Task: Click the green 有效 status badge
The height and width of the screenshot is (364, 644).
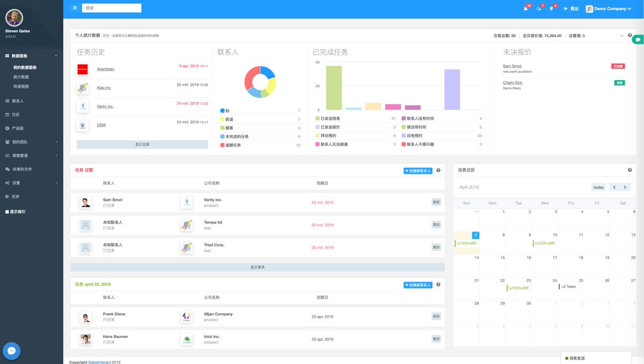Action: pos(620,83)
